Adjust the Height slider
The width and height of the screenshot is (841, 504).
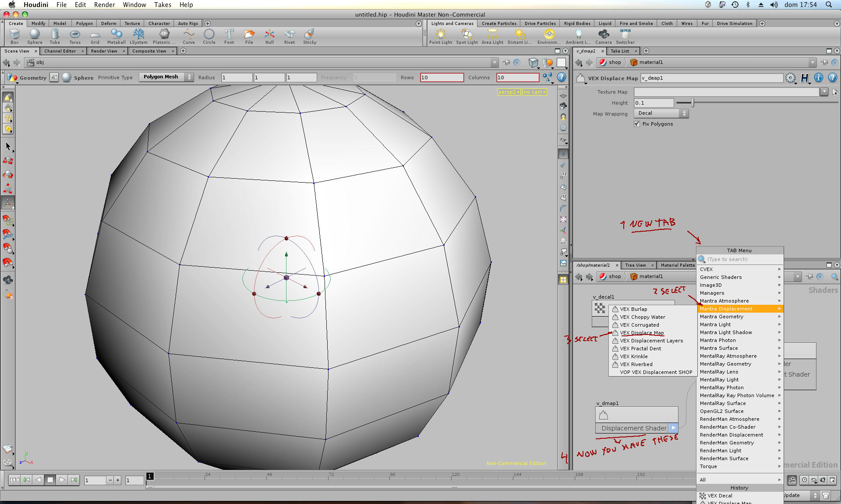(693, 103)
